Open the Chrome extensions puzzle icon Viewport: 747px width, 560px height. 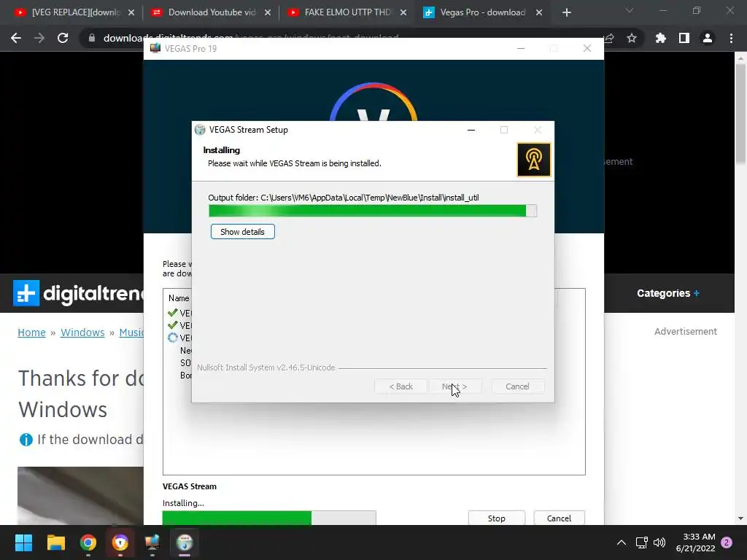[660, 38]
